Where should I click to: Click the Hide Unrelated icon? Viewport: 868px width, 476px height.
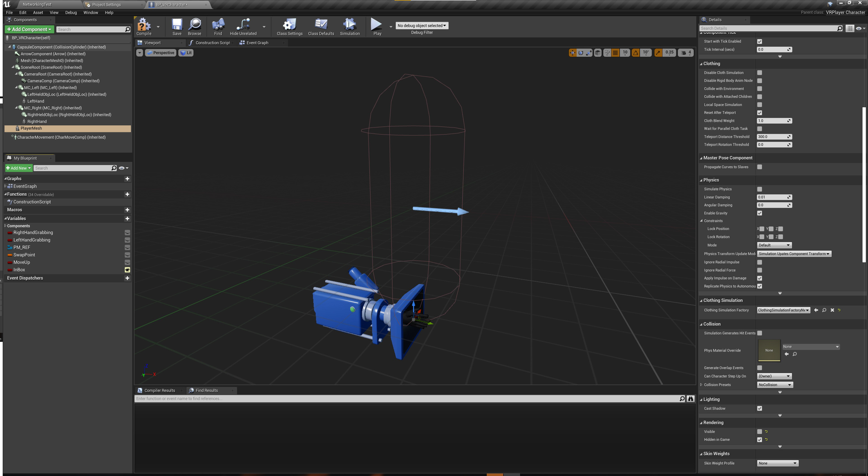243,26
